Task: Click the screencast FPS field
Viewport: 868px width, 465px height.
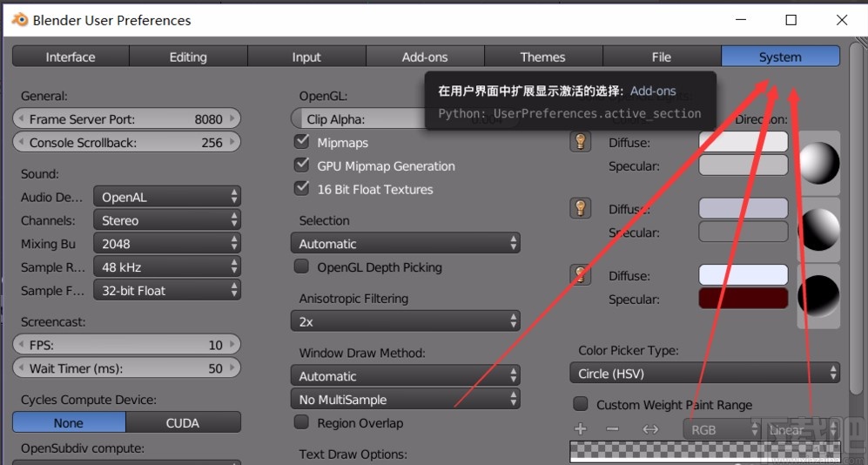Action: point(127,345)
